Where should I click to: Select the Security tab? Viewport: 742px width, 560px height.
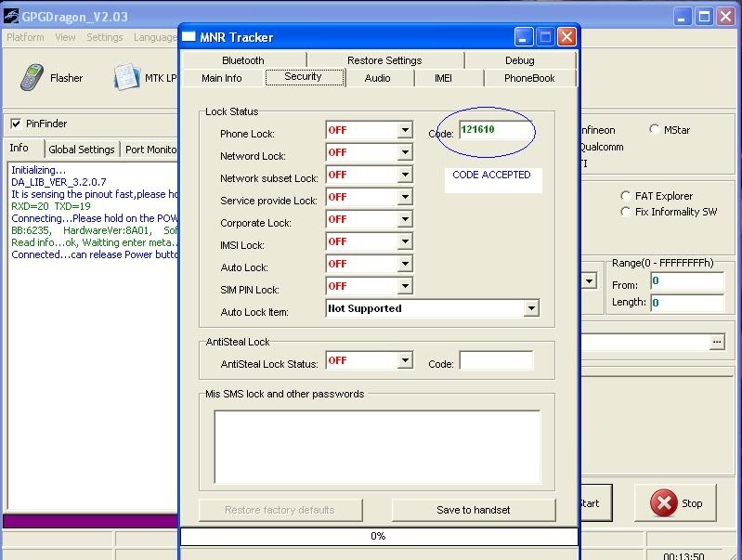(305, 77)
